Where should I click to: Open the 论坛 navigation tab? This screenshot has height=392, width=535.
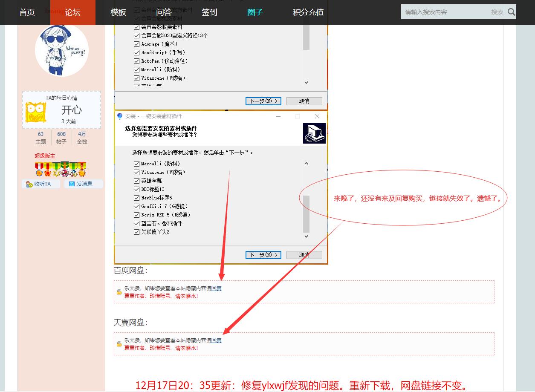click(73, 12)
